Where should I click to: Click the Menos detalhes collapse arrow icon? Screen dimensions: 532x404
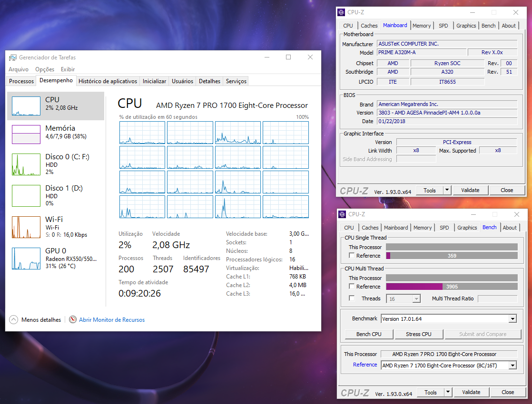pos(14,319)
